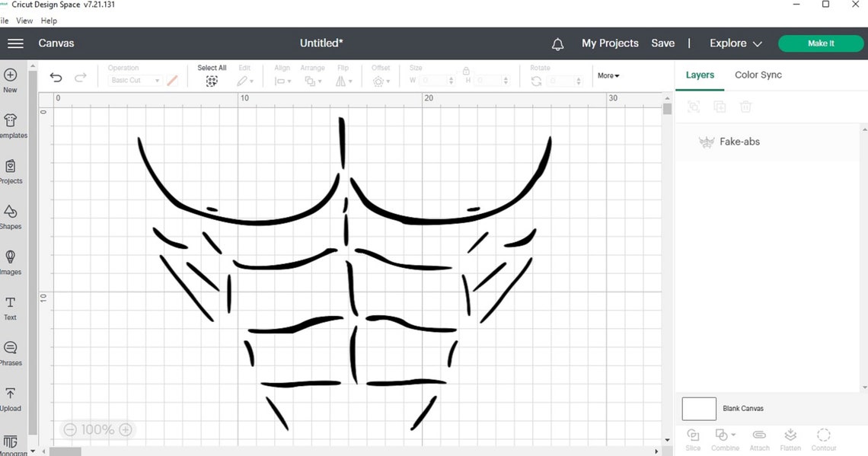Click the Contour icon
Image resolution: width=868 pixels, height=456 pixels.
click(x=824, y=436)
